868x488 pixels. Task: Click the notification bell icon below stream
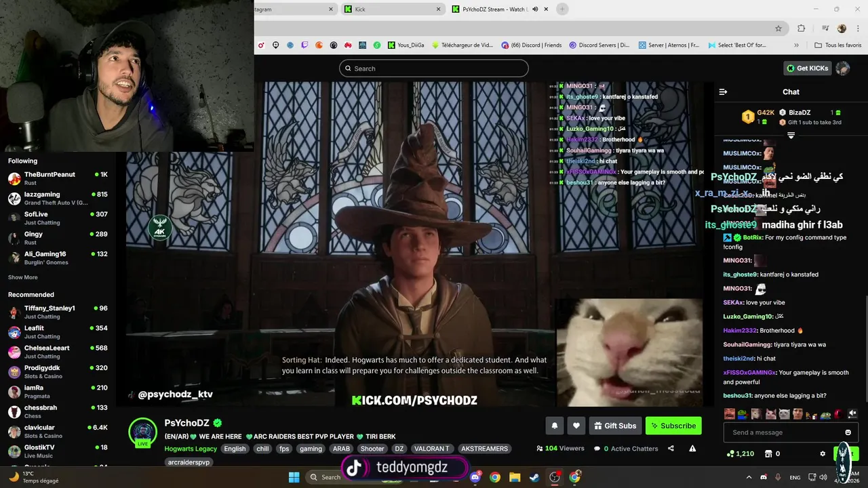click(x=554, y=426)
